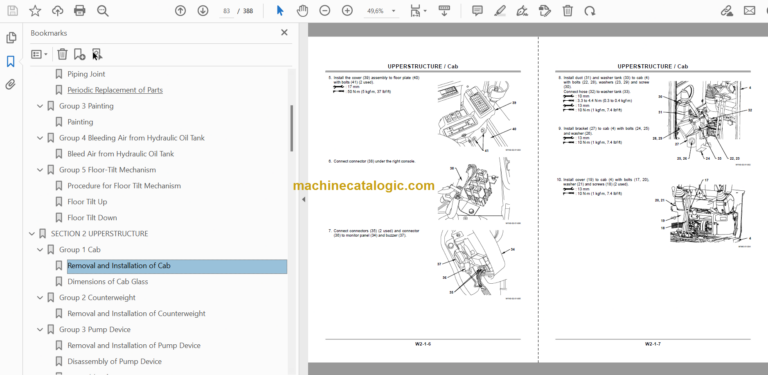768x375 pixels.
Task: Click the toolbar delete trash icon
Action: click(567, 10)
